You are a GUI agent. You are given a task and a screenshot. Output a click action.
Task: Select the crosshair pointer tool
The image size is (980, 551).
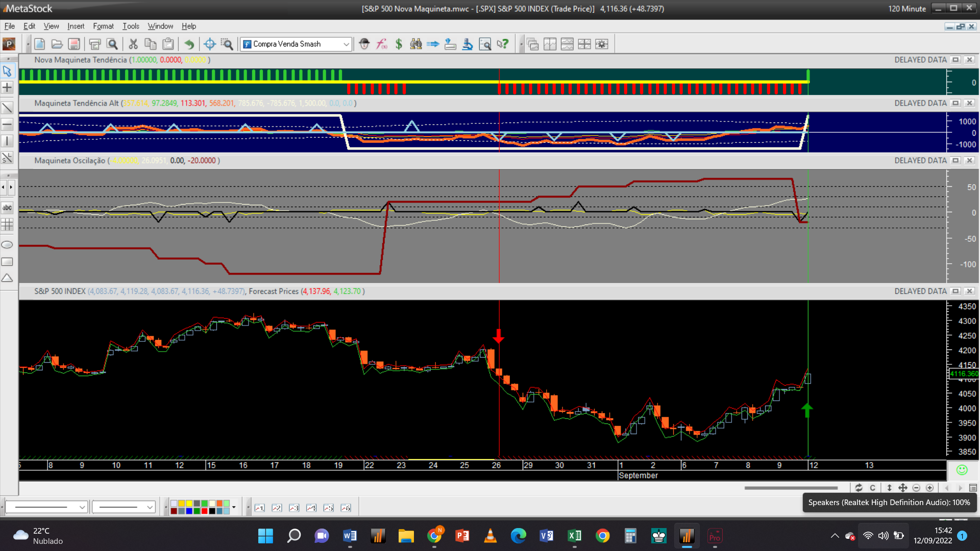(7, 88)
